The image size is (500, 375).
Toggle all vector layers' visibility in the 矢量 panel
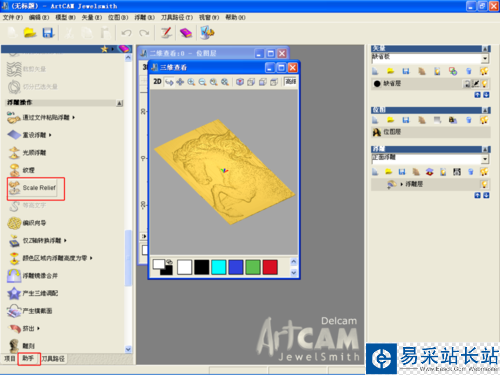pyautogui.click(x=484, y=71)
